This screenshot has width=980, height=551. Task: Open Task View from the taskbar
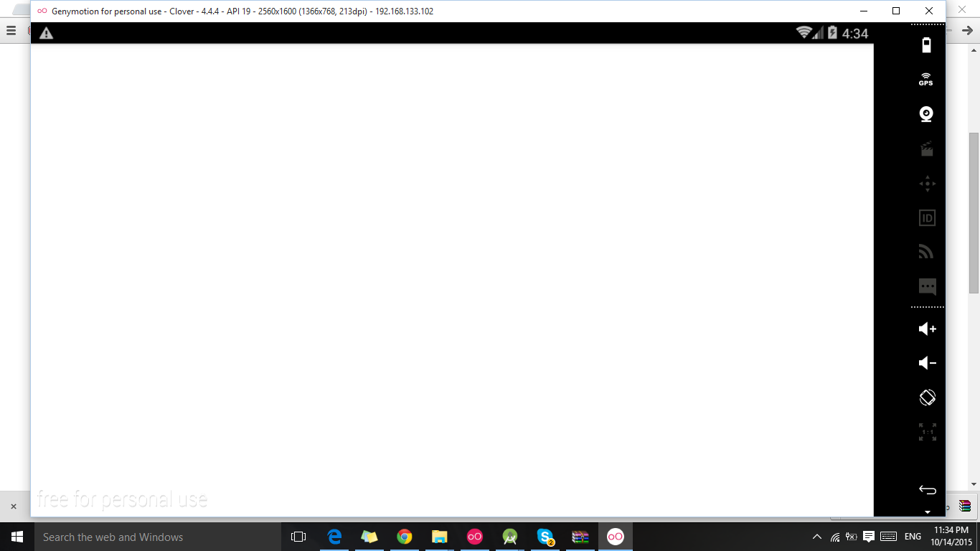298,537
